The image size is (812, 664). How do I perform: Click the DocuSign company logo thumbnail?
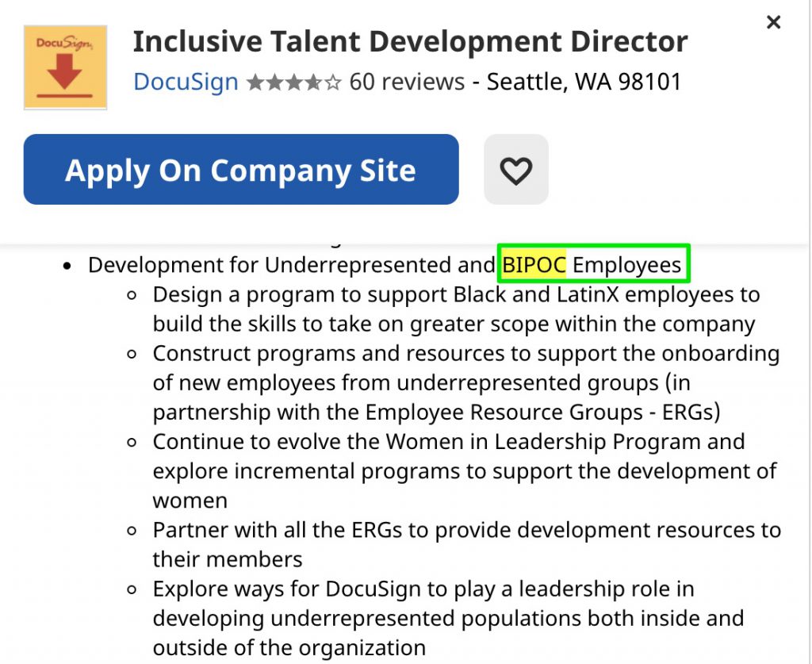click(x=65, y=67)
